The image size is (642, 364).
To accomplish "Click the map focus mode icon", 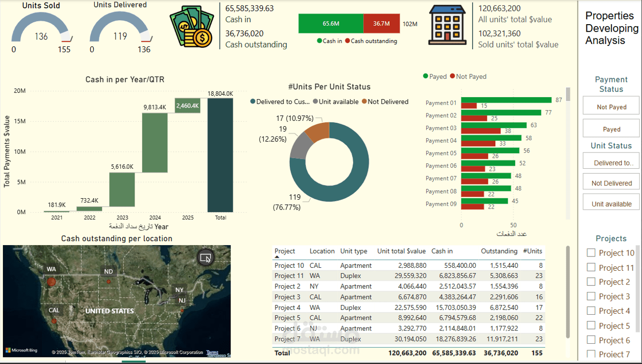I will [205, 257].
